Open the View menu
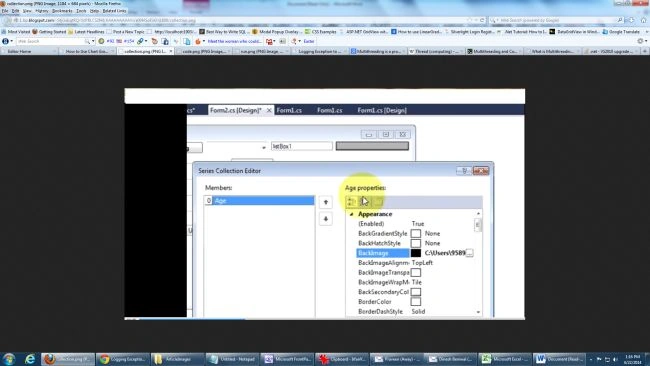Viewport: 650px width, 366px height. click(27, 11)
